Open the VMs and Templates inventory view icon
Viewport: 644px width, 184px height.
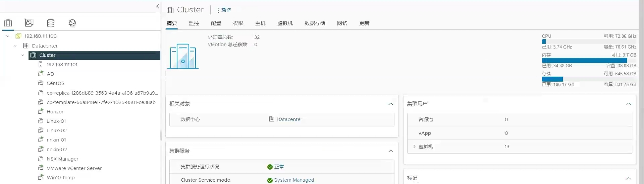[29, 23]
